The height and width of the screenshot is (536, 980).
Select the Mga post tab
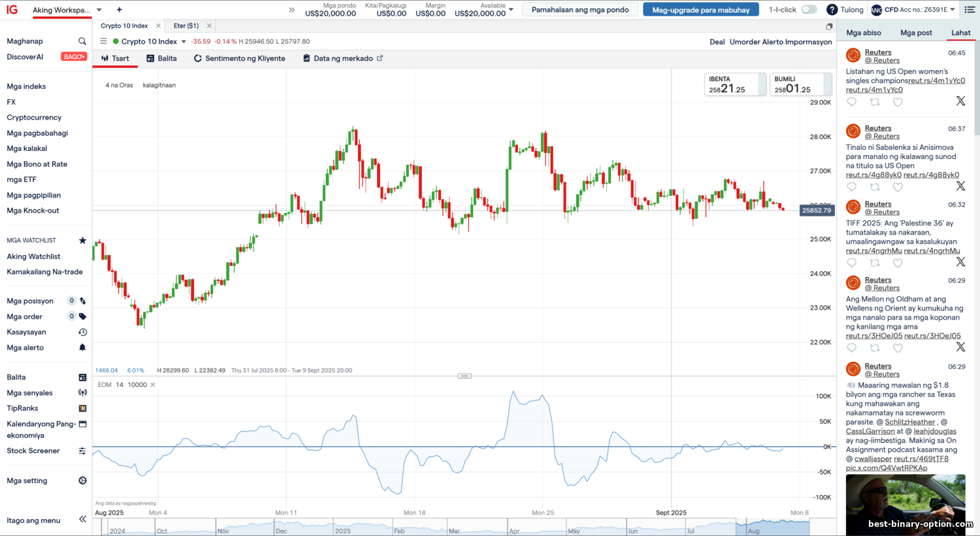coord(916,33)
